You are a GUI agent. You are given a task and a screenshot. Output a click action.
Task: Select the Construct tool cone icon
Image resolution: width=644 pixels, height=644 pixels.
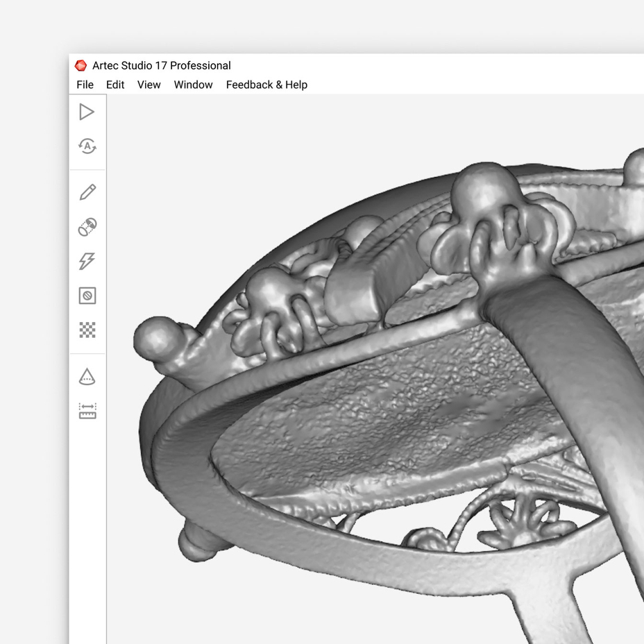click(x=87, y=376)
